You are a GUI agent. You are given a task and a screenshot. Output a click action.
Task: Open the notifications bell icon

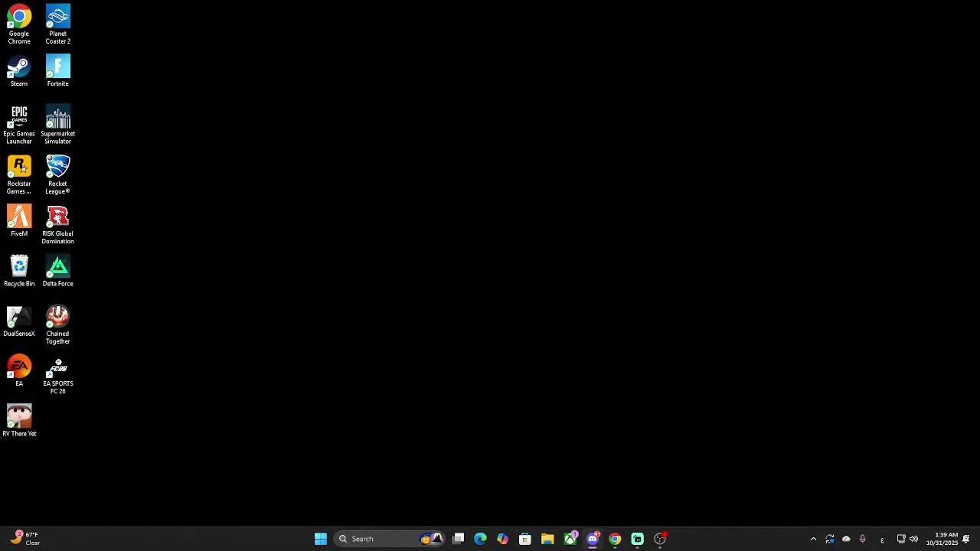tap(966, 539)
